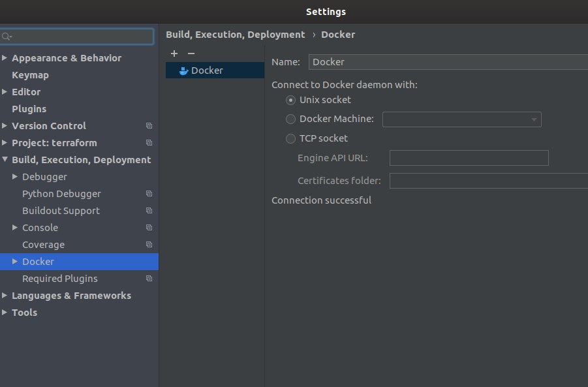This screenshot has height=387, width=588.
Task: Remove the selected Docker configuration with minus
Action: (x=191, y=54)
